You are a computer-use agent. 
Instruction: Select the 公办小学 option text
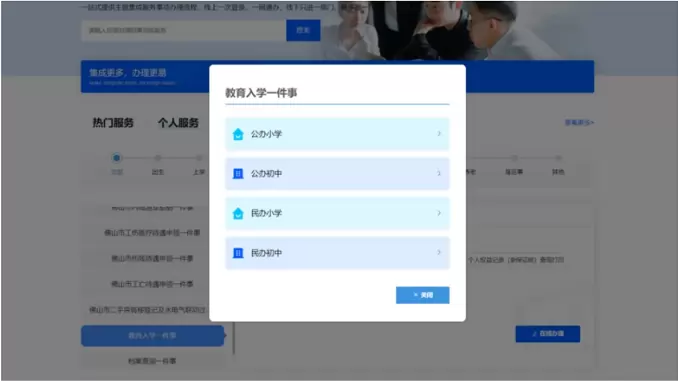click(266, 134)
